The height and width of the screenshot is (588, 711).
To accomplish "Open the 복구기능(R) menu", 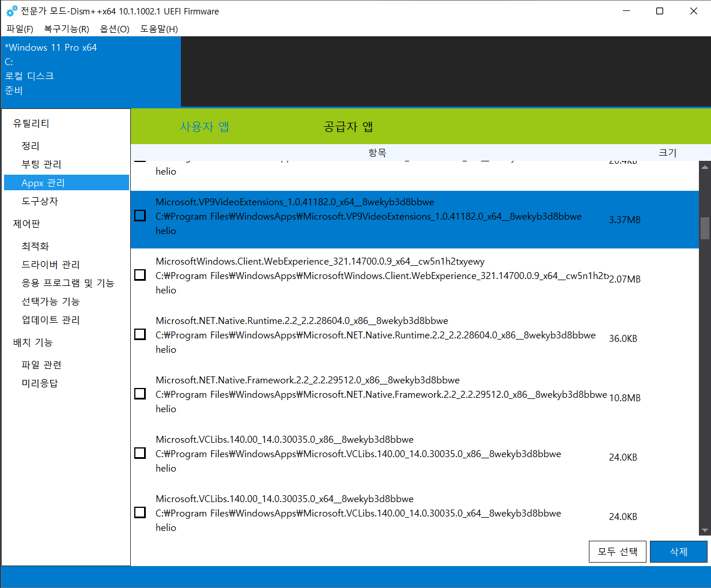I will 66,29.
